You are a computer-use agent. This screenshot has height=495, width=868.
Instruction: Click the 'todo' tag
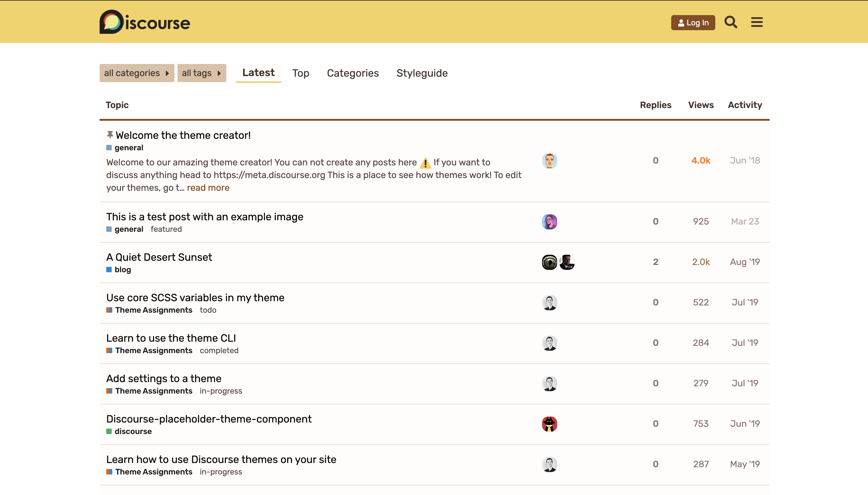(208, 310)
